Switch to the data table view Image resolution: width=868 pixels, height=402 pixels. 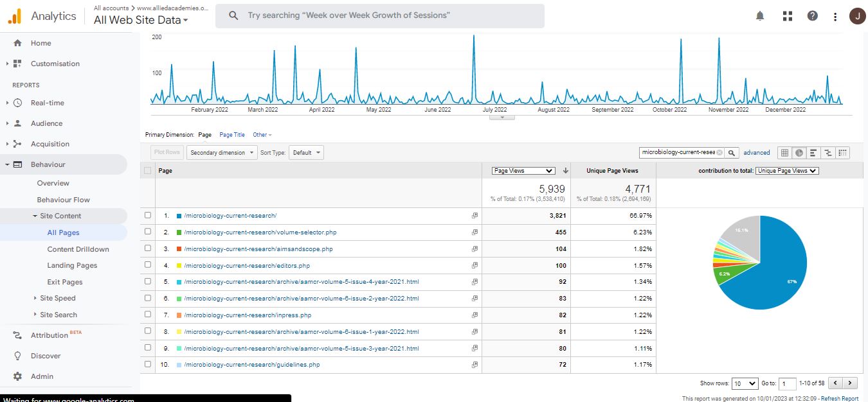[x=784, y=153]
